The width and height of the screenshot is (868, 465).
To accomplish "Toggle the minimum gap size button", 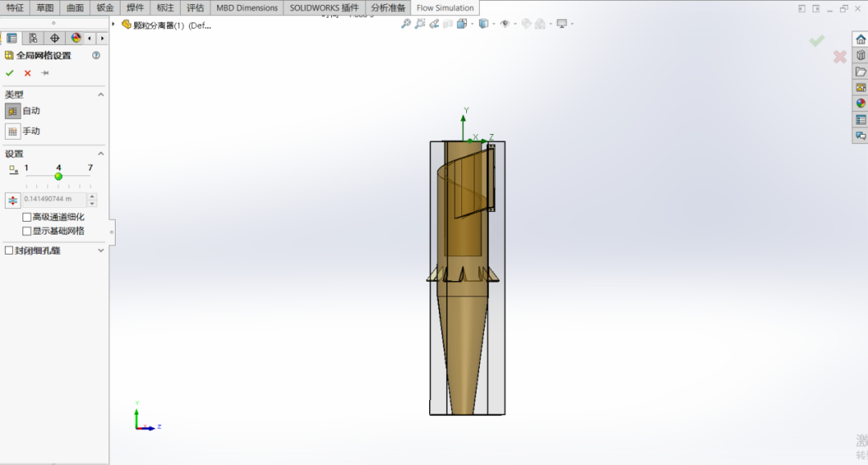I will pos(13,200).
